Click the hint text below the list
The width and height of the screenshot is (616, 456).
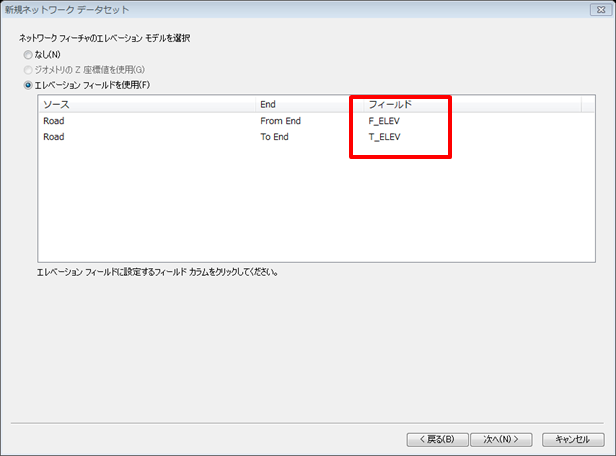tap(157, 272)
